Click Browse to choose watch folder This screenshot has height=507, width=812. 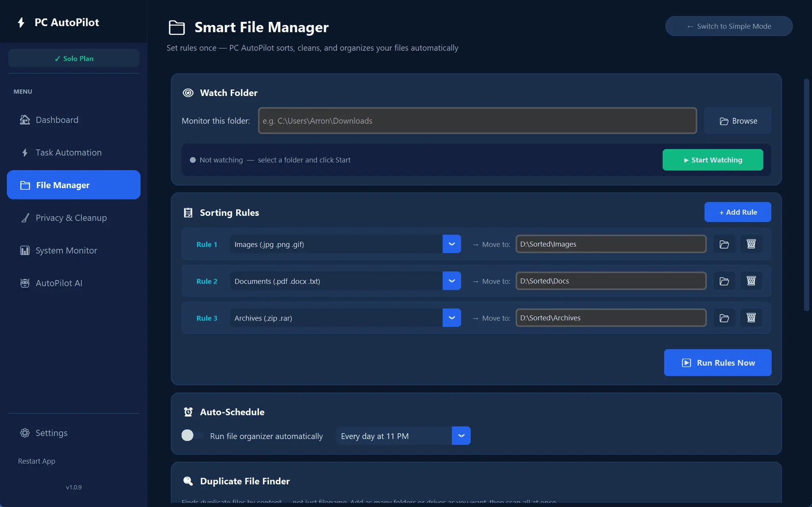click(738, 121)
